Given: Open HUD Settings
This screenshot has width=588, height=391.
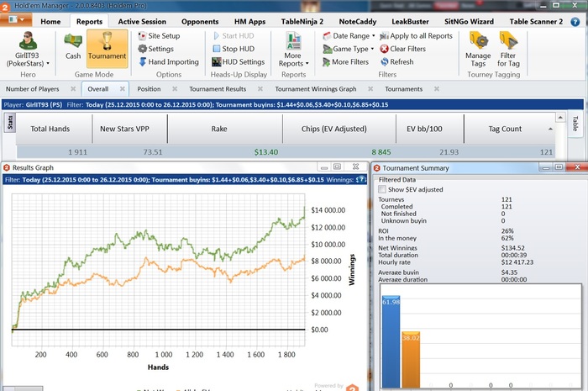Looking at the screenshot, I should (238, 62).
